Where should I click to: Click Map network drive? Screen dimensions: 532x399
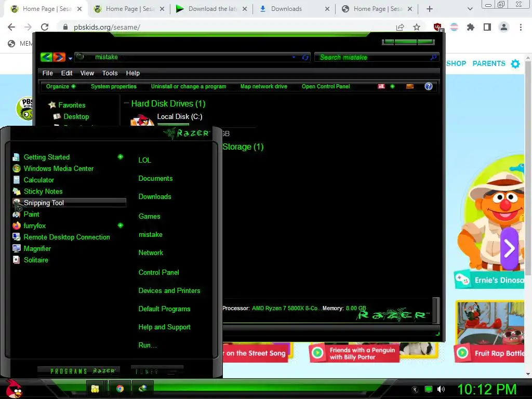pyautogui.click(x=263, y=87)
